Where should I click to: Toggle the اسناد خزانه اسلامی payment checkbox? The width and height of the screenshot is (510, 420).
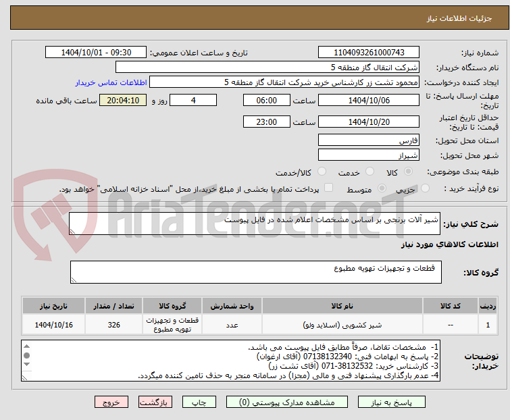coord(328,188)
